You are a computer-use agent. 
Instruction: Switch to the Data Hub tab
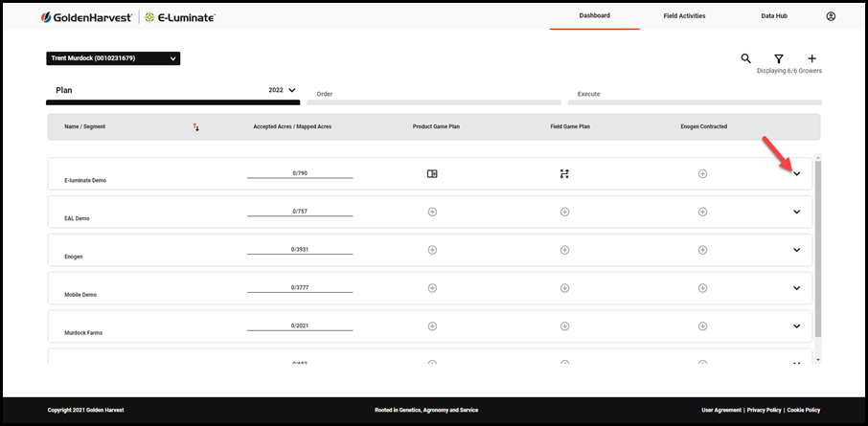[x=774, y=16]
